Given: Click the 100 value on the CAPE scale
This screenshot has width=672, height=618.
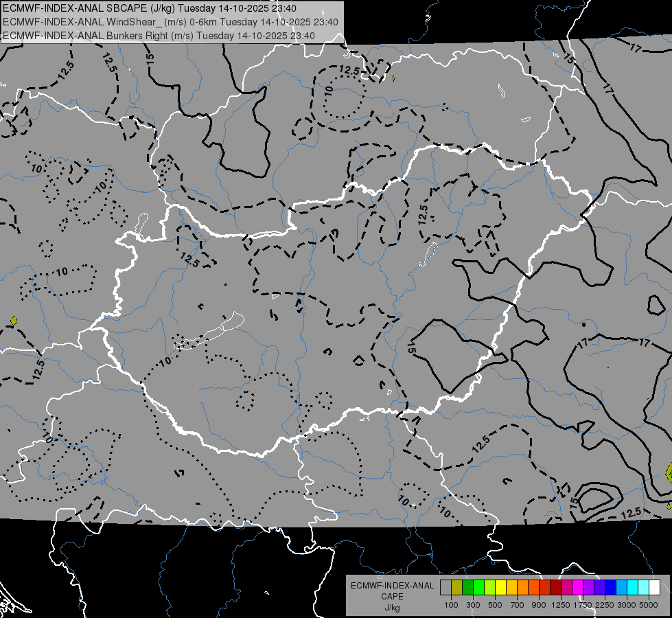Looking at the screenshot, I should pyautogui.click(x=451, y=605).
